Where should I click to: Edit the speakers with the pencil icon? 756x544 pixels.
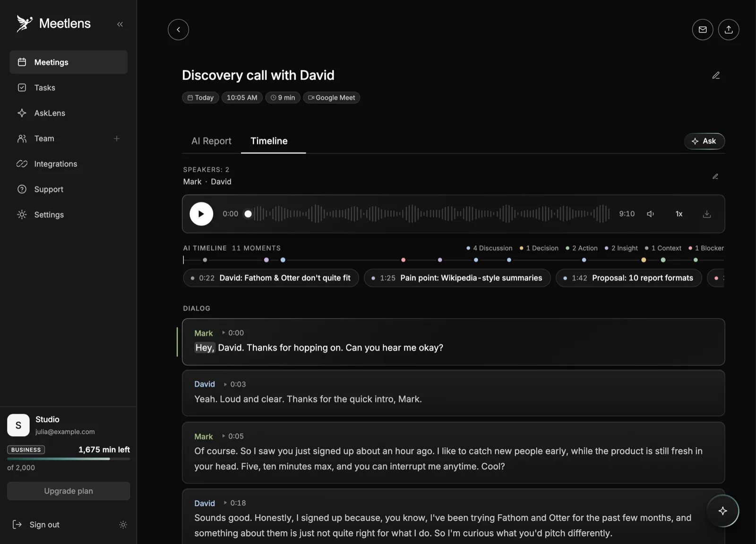[x=715, y=176]
